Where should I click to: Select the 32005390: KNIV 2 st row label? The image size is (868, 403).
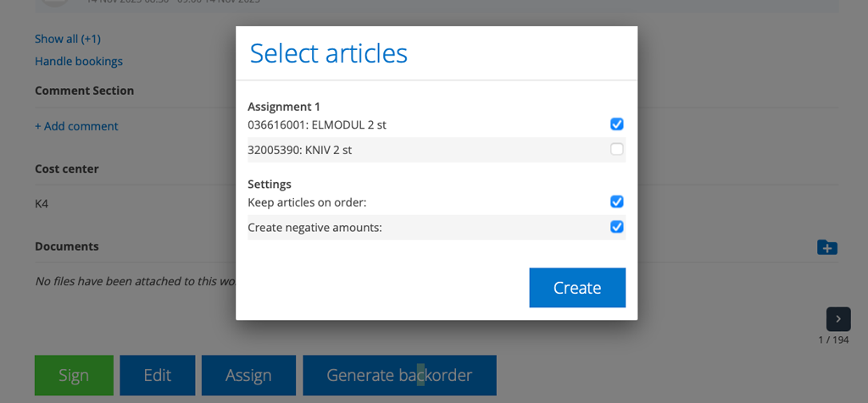299,150
